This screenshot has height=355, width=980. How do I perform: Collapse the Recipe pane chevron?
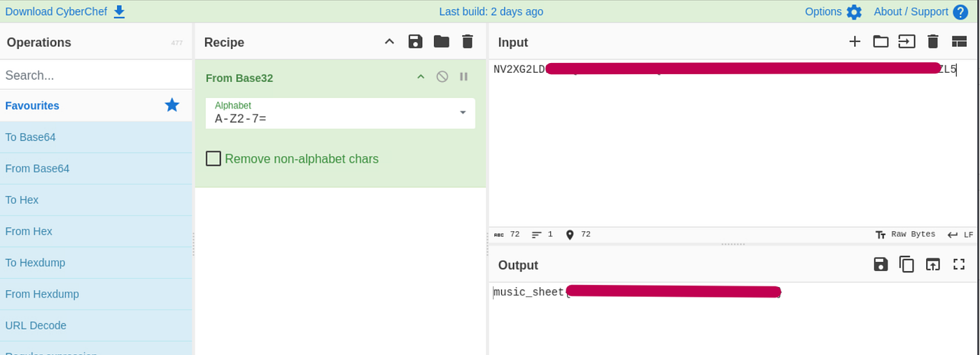389,41
